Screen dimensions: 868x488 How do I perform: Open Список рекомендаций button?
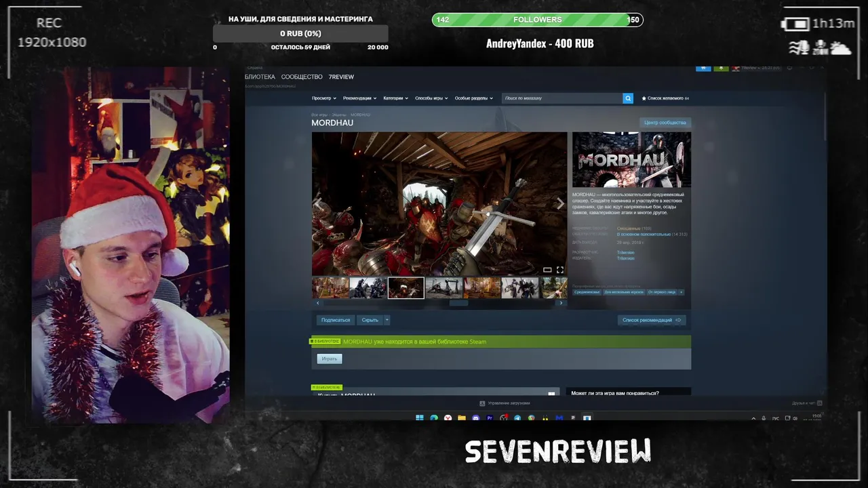651,320
